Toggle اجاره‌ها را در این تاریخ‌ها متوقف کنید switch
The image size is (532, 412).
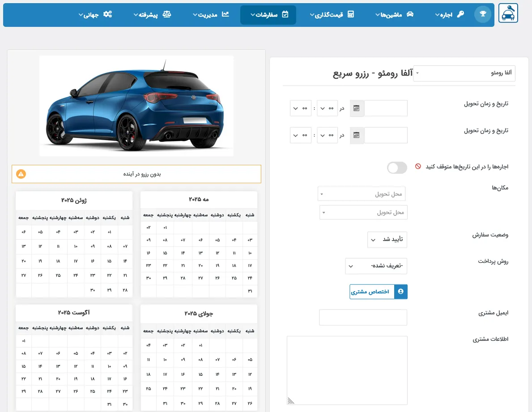(x=397, y=168)
